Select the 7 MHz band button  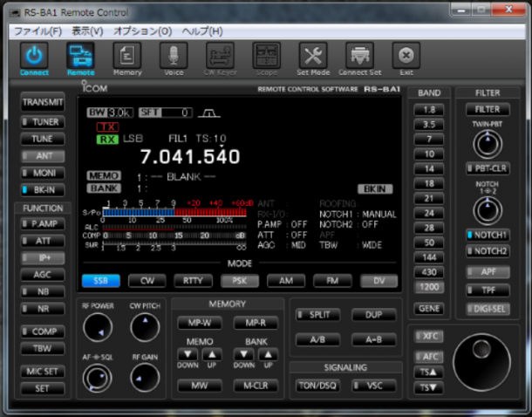[x=429, y=139]
